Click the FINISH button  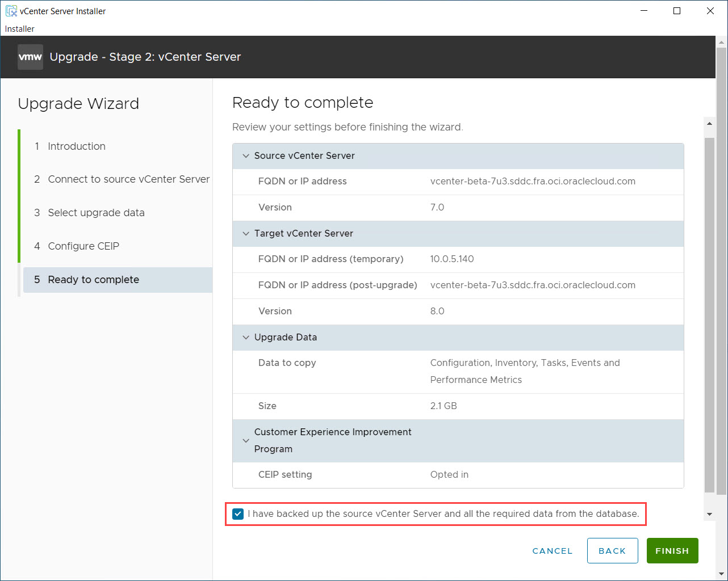(672, 551)
